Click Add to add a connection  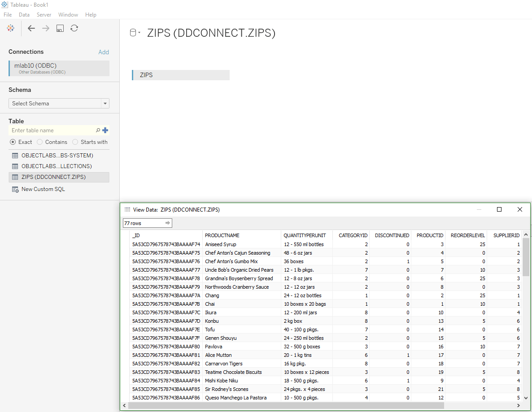(x=104, y=52)
